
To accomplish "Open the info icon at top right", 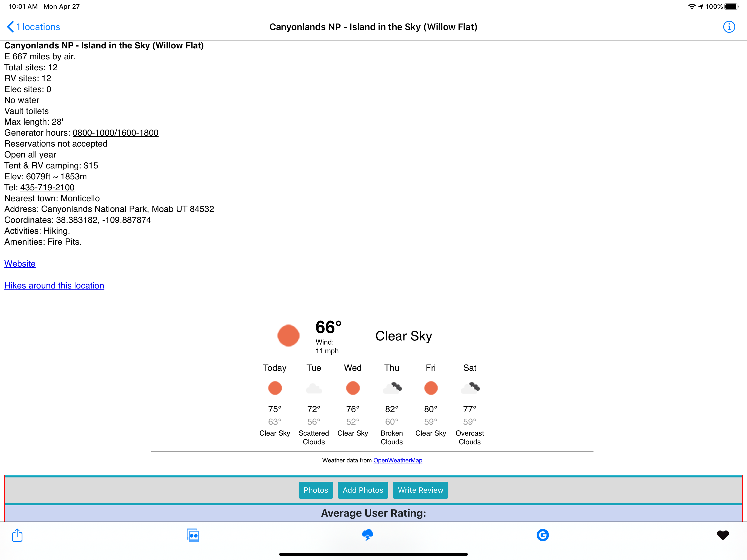I will click(x=729, y=27).
